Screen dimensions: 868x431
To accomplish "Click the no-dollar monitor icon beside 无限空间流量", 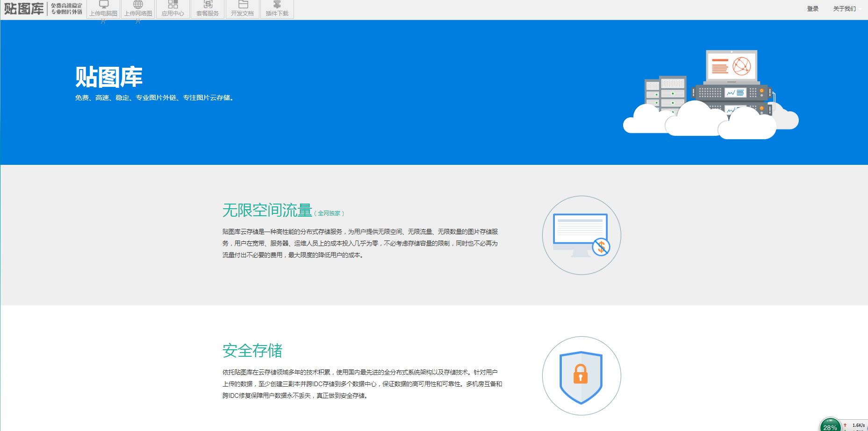I will point(581,235).
